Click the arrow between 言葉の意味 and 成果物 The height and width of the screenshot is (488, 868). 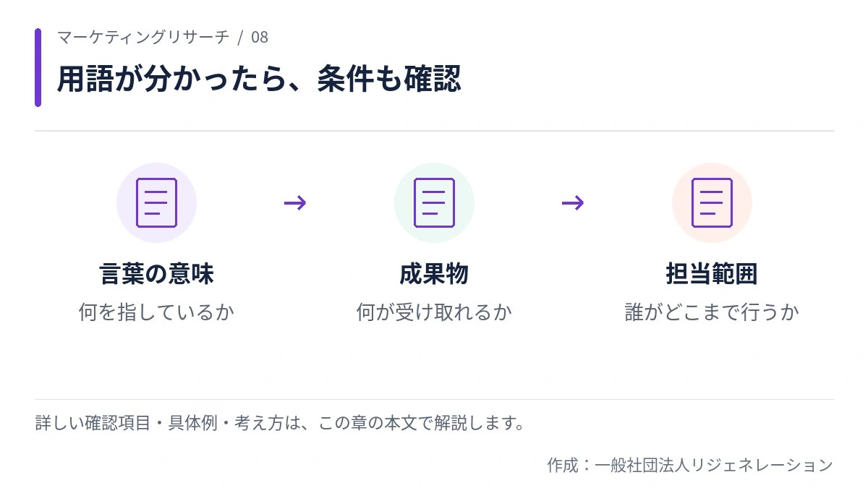[295, 203]
